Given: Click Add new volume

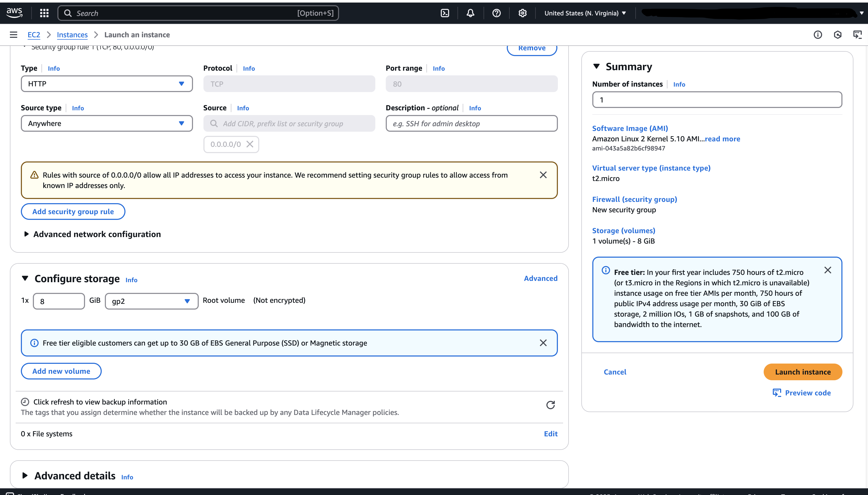Looking at the screenshot, I should pyautogui.click(x=61, y=371).
